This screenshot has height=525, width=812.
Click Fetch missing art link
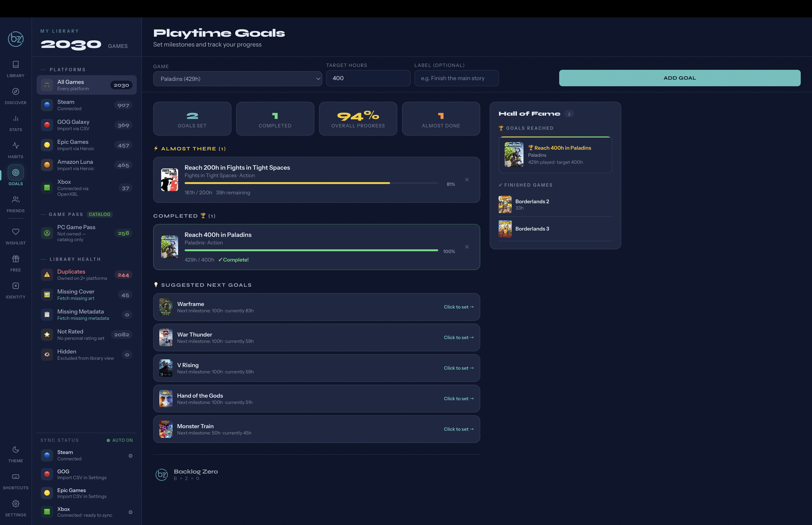(76, 298)
